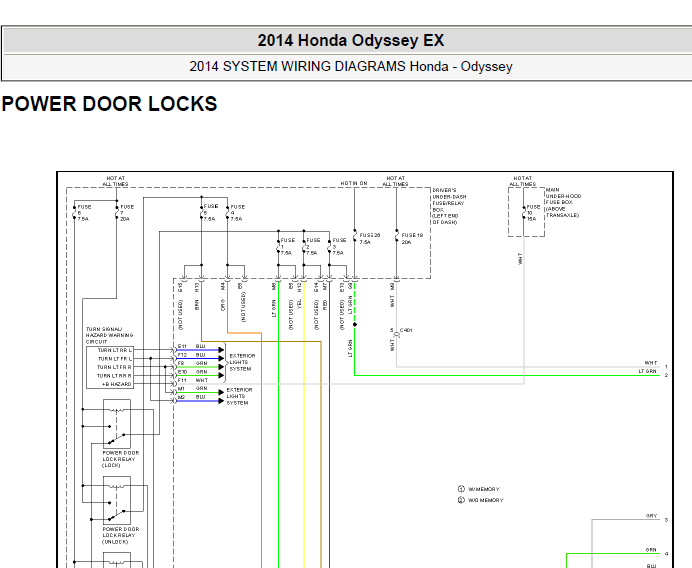The image size is (692, 568).
Task: Click the 'F9 GRN' connector label
Action: [192, 363]
